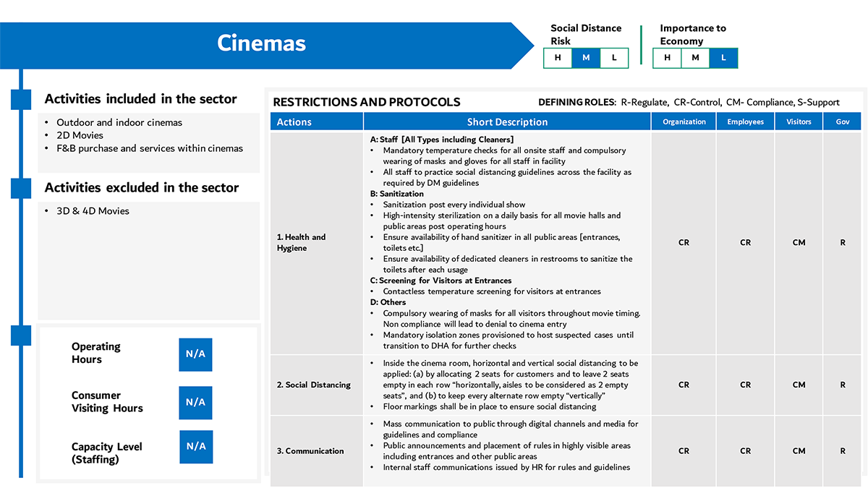The image size is (868, 488).
Task: Click the 'Capacity Level (Staffing)' label
Action: point(107,453)
